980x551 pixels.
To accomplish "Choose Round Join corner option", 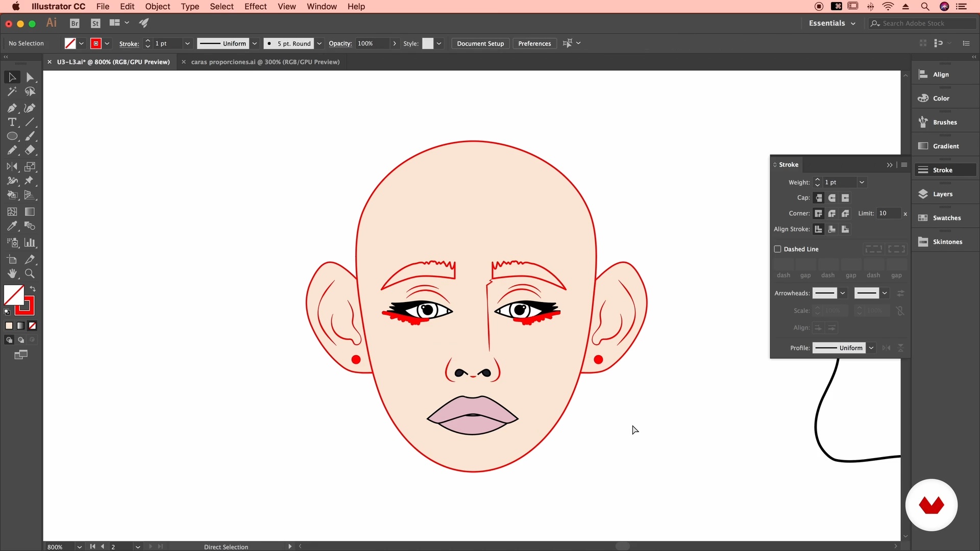I will [x=832, y=214].
